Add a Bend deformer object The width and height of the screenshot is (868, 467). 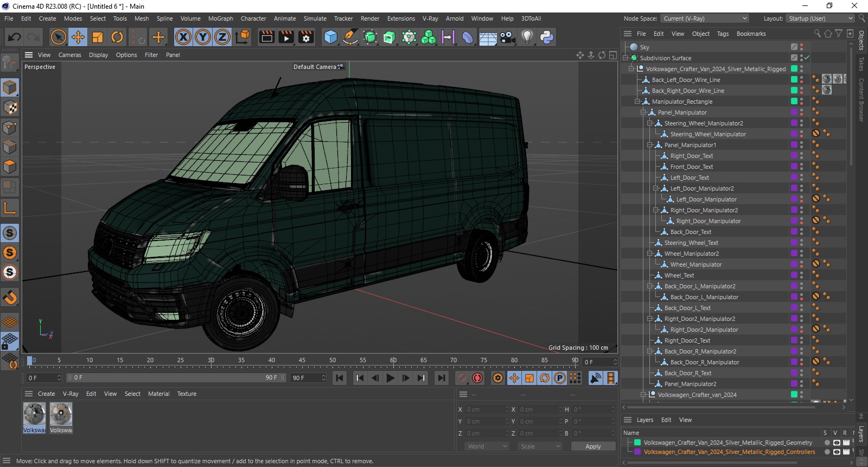468,37
